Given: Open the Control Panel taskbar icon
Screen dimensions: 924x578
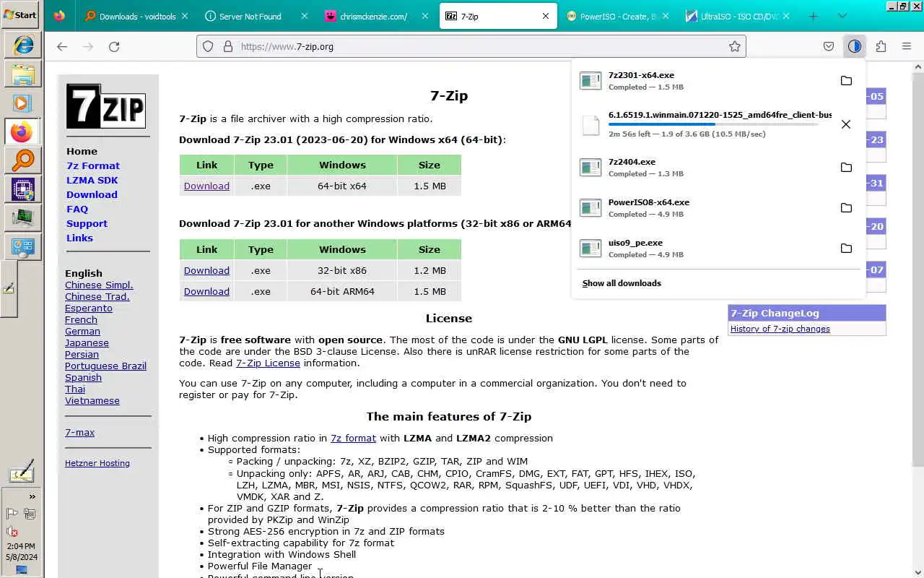Looking at the screenshot, I should [22, 248].
